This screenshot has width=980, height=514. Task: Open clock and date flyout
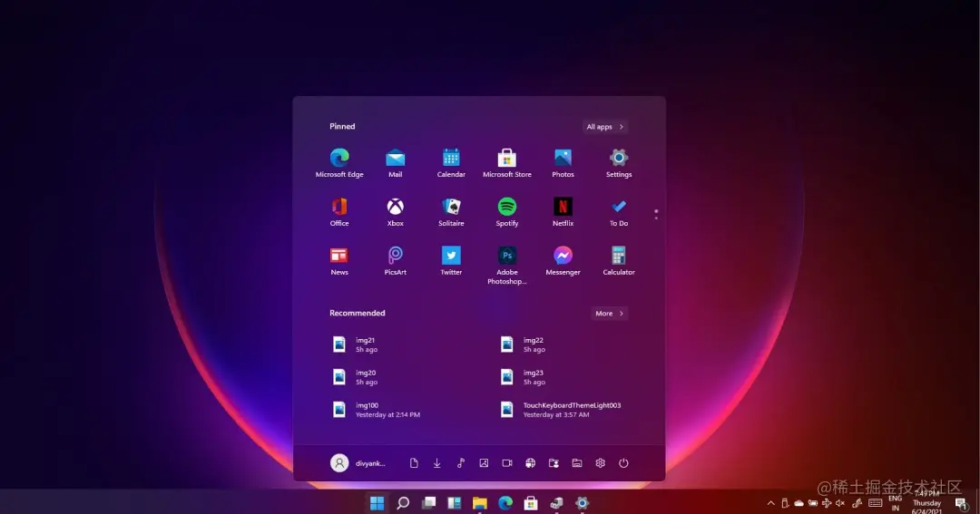(926, 503)
